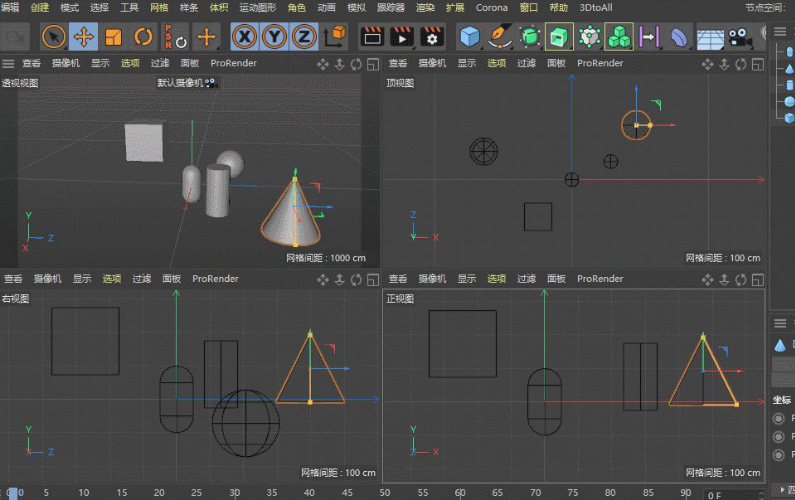This screenshot has width=795, height=500.
Task: Choose the Scale tool icon
Action: click(113, 38)
